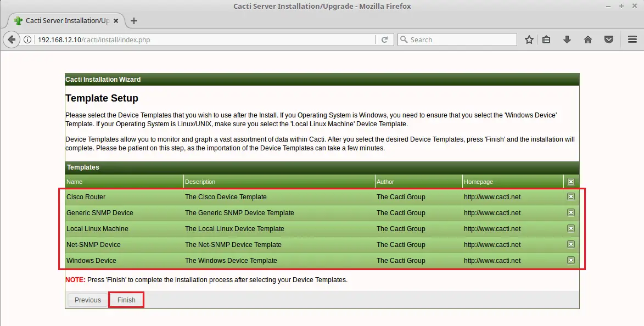The image size is (644, 326).
Task: Click the Pocket icon in toolbar
Action: [608, 40]
